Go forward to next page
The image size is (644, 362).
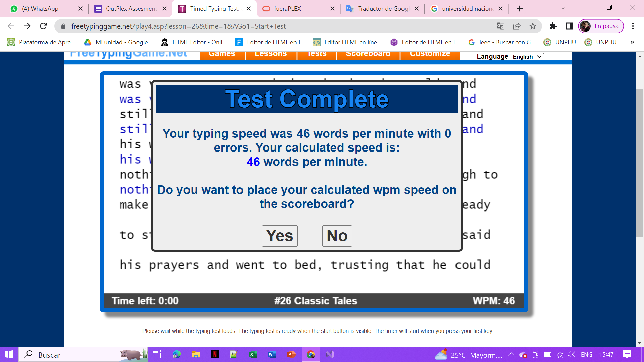[27, 26]
